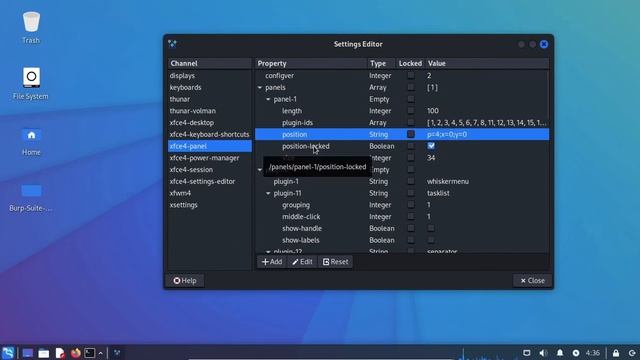Select the xfce4-keyboard-shortcuts channel
The height and width of the screenshot is (360, 640).
coord(210,134)
